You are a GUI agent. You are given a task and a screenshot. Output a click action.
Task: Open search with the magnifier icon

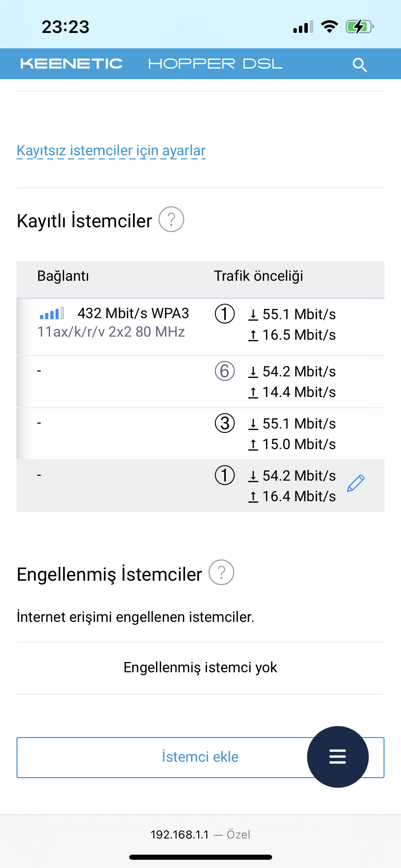coord(360,64)
